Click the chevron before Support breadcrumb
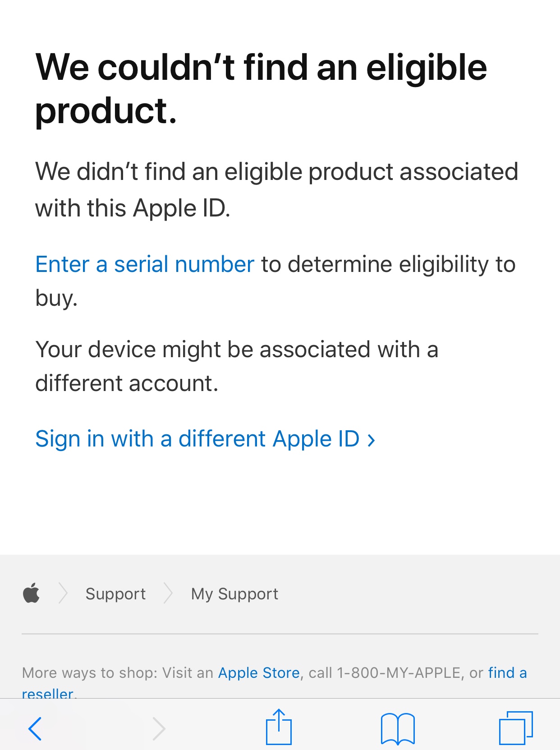The height and width of the screenshot is (750, 560). [x=63, y=594]
